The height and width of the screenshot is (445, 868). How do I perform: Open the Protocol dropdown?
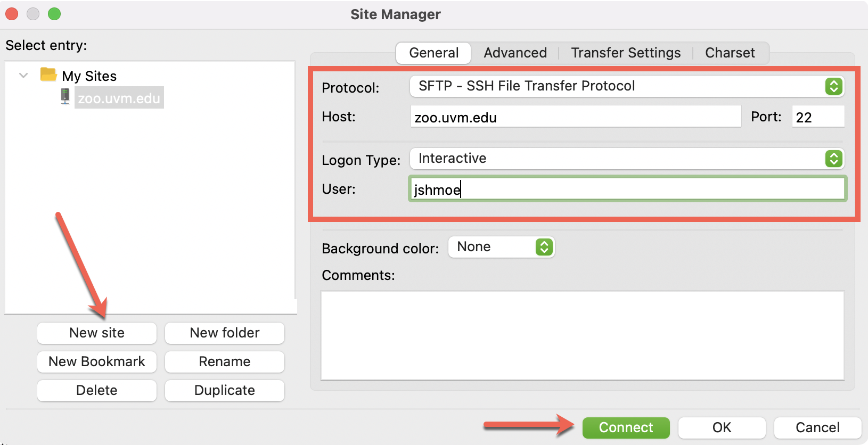tap(627, 86)
